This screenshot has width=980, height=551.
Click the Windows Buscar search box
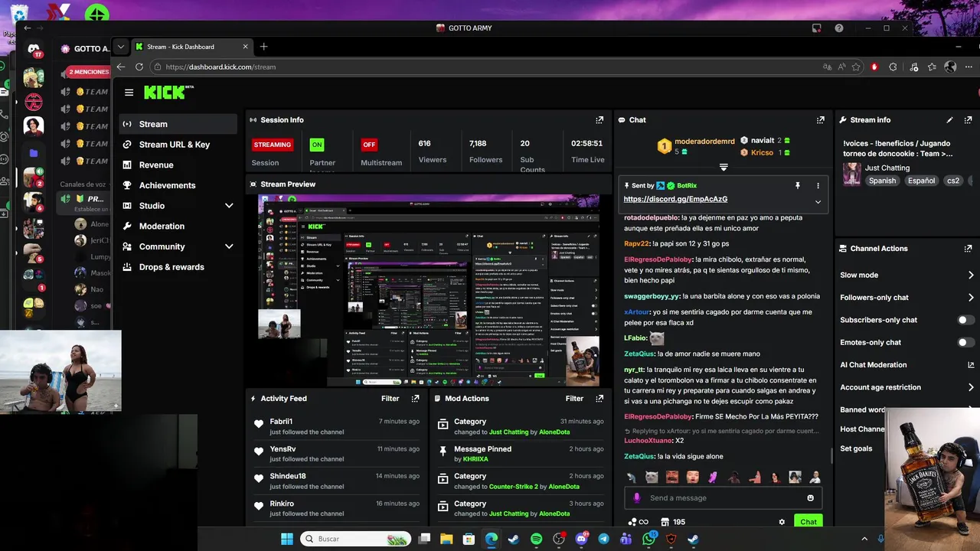[x=356, y=539]
